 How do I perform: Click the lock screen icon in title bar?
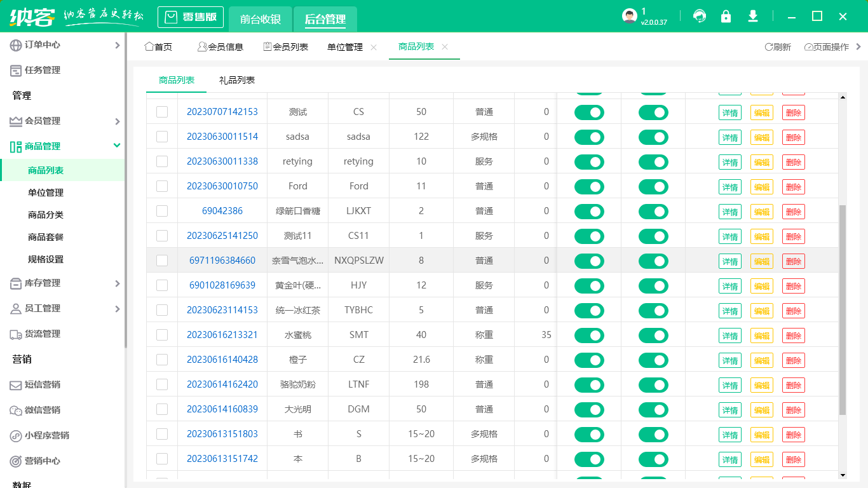(726, 17)
